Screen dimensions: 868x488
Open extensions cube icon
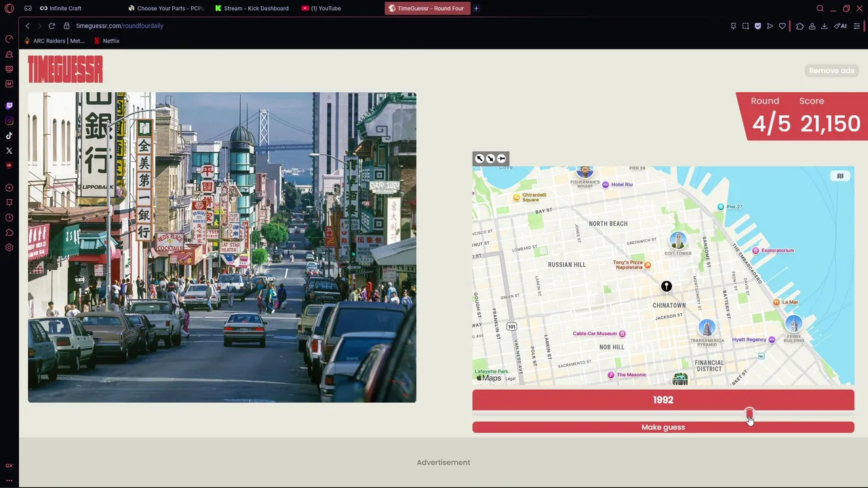click(800, 26)
